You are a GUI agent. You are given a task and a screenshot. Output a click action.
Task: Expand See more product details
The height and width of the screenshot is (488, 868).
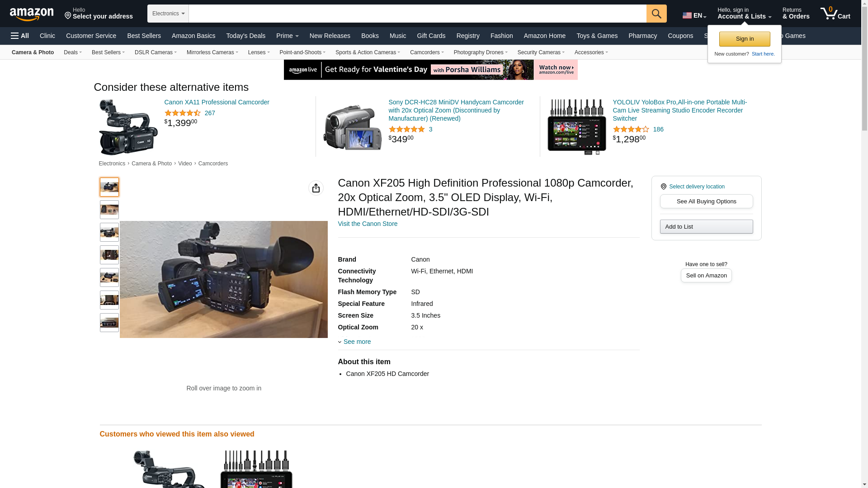point(356,342)
